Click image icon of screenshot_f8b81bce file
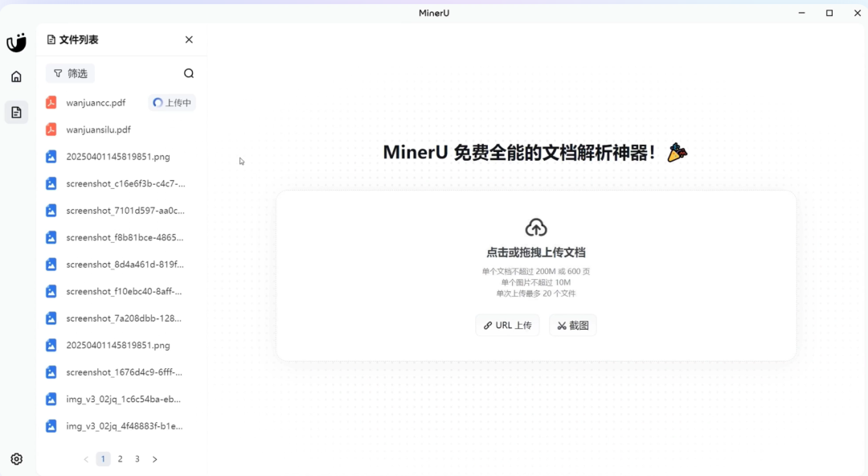 51,237
